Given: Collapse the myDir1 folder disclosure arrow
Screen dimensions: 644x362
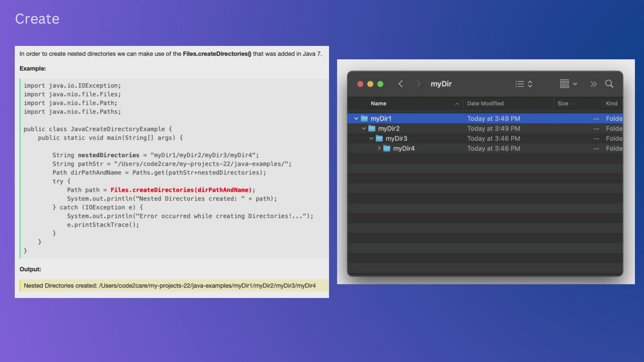Looking at the screenshot, I should point(356,118).
